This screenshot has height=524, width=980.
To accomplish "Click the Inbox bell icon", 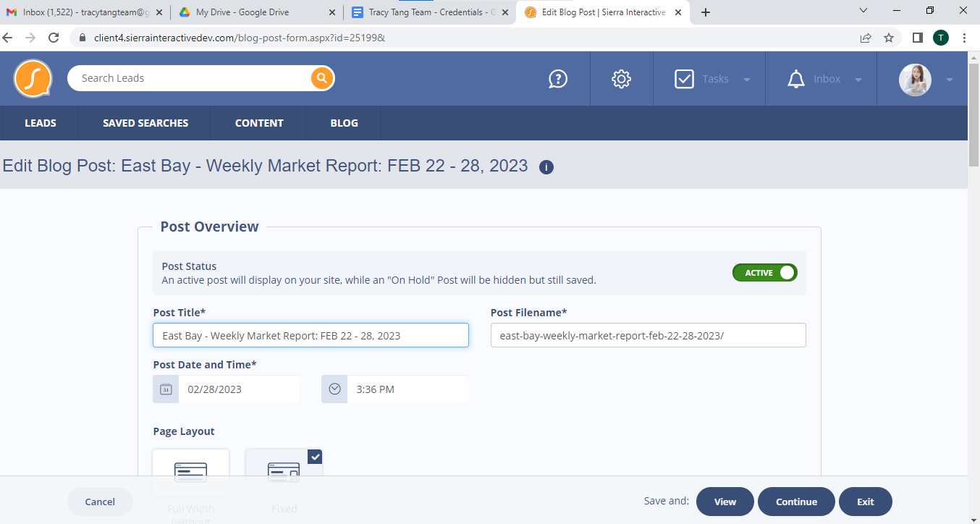I will point(796,79).
